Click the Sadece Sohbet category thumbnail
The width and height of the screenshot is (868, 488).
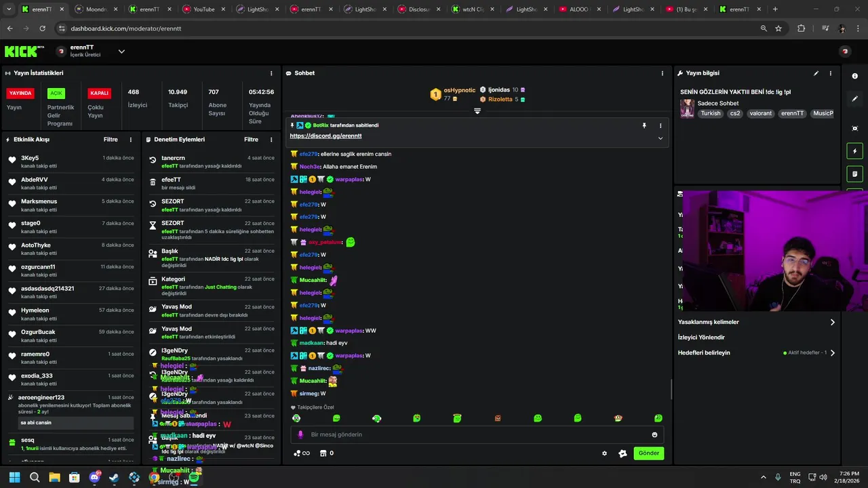[687, 108]
